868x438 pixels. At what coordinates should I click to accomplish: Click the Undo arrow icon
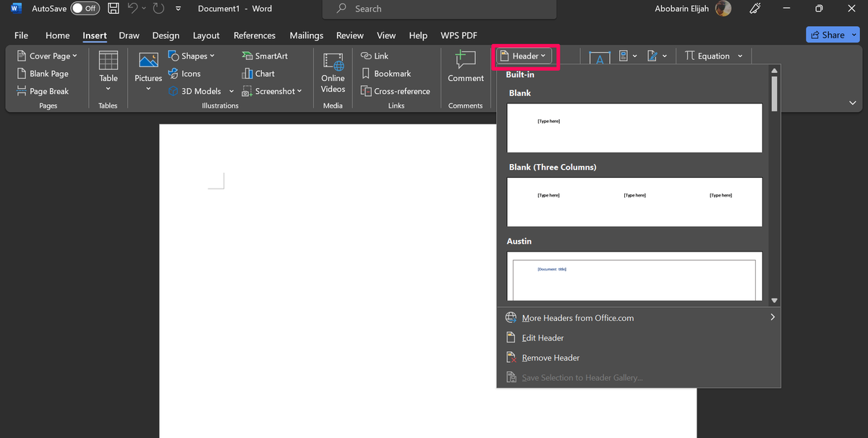tap(132, 9)
